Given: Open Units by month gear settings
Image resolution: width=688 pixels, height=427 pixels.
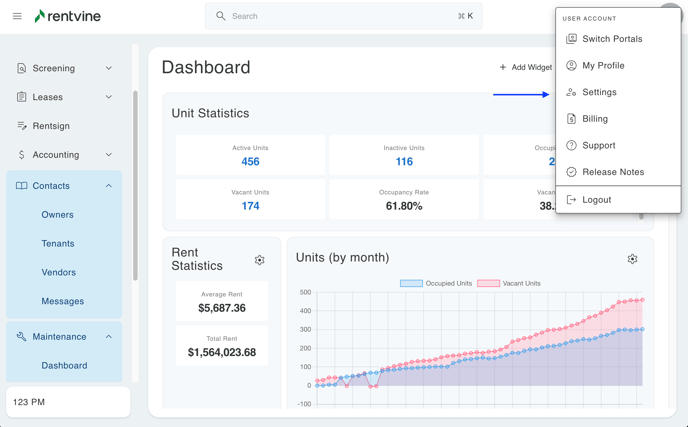Looking at the screenshot, I should 632,259.
